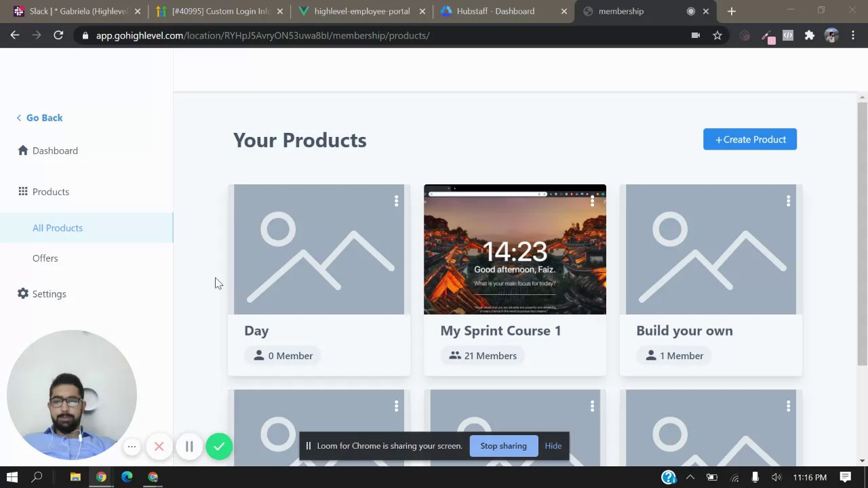Open Loom more options ellipsis button

[x=132, y=447]
